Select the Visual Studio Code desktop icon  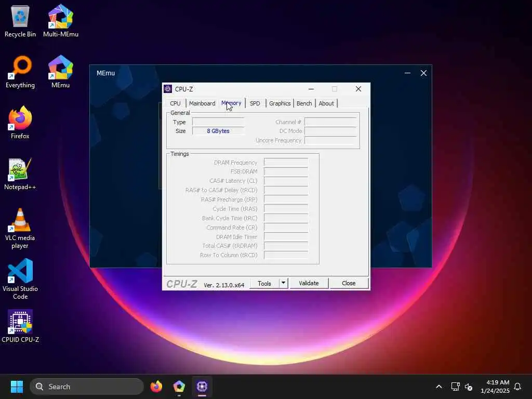[x=20, y=279]
